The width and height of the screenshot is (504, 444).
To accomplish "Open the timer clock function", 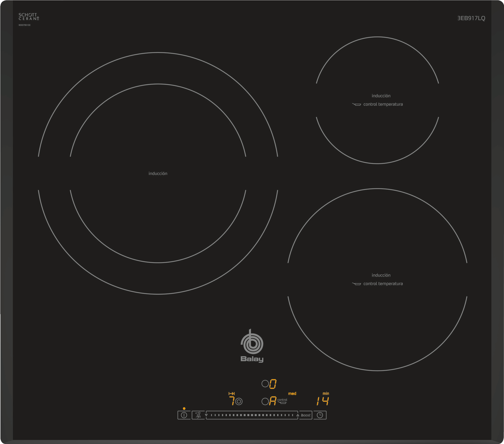I will coord(320,415).
